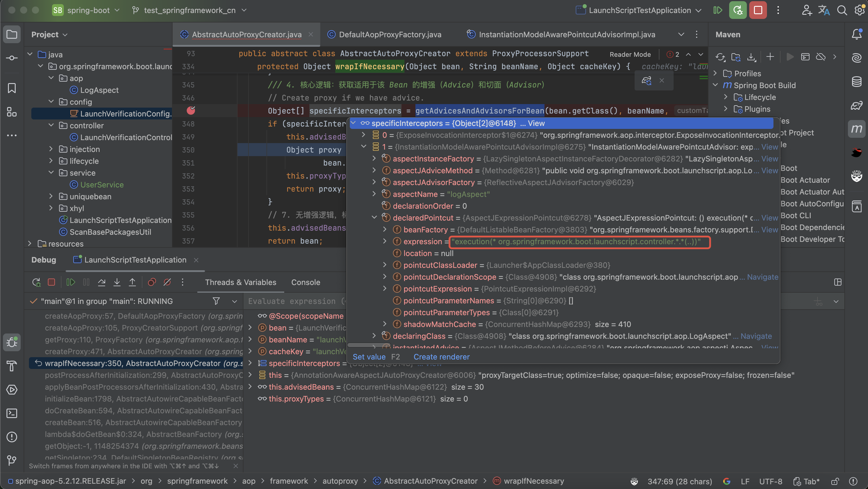
Task: Click Reload All Maven Projects icon
Action: (x=720, y=57)
